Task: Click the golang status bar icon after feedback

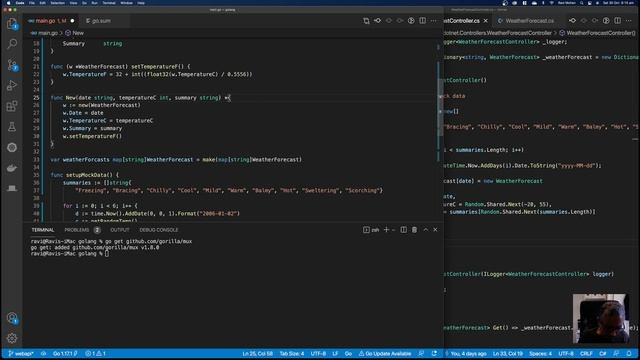Action: coord(434,354)
